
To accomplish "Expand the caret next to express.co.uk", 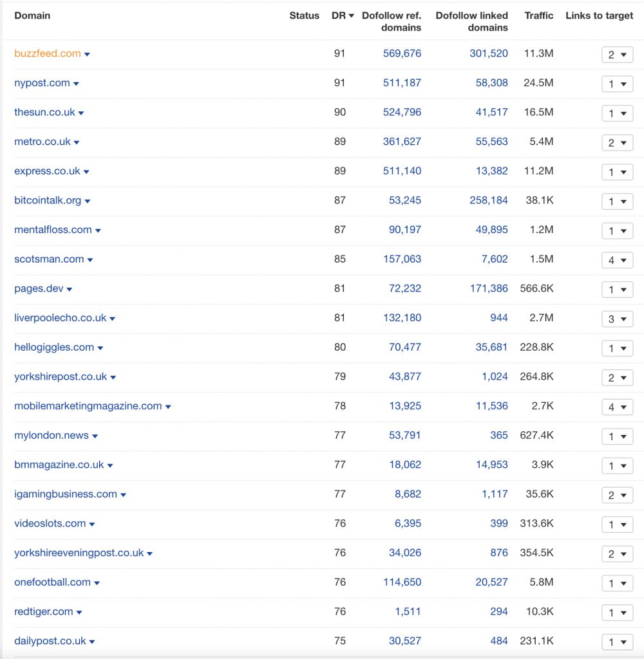I will pos(86,172).
